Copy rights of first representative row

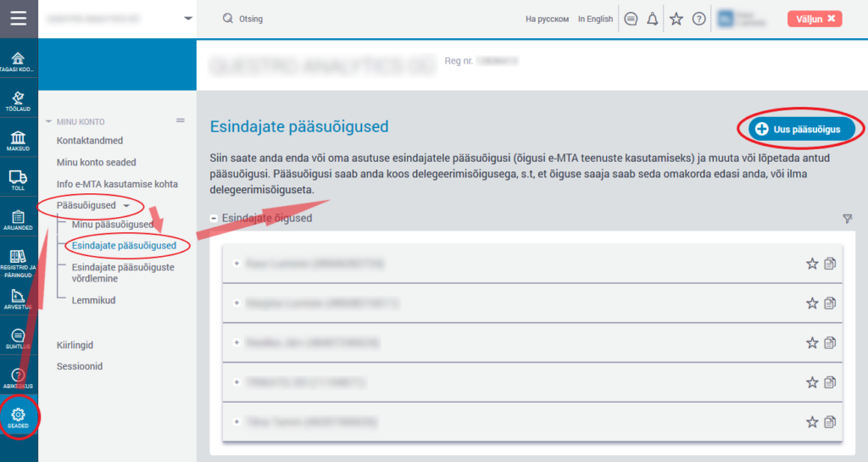[830, 264]
